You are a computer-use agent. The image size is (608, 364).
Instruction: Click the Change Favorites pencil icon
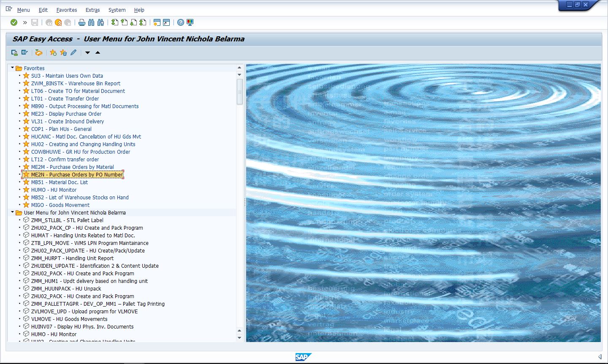73,53
